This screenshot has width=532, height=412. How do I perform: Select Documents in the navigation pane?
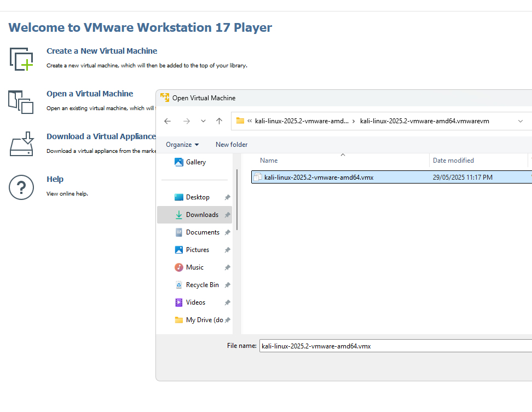point(195,232)
